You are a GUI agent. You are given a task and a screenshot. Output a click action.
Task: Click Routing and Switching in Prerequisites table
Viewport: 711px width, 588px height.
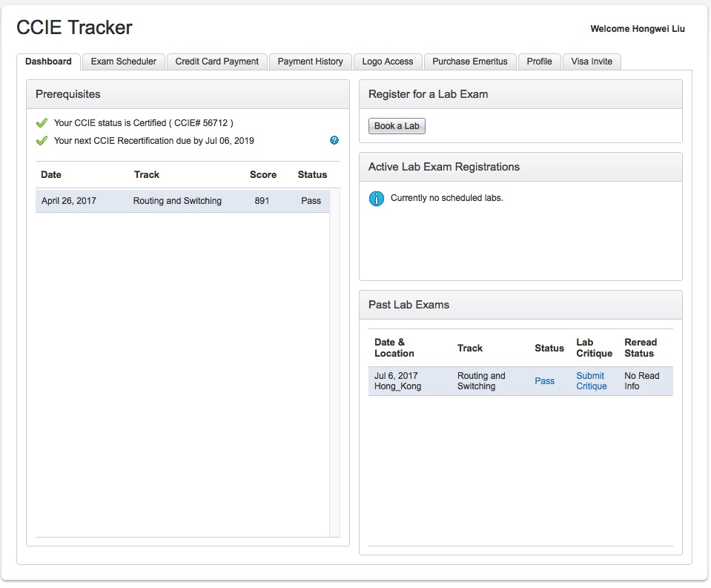coord(177,201)
